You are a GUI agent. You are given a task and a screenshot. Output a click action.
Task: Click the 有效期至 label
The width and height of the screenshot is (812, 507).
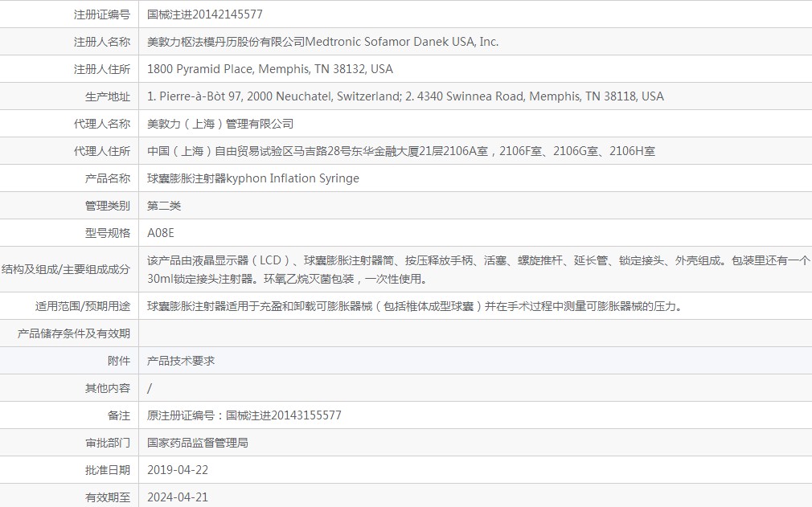(108, 497)
